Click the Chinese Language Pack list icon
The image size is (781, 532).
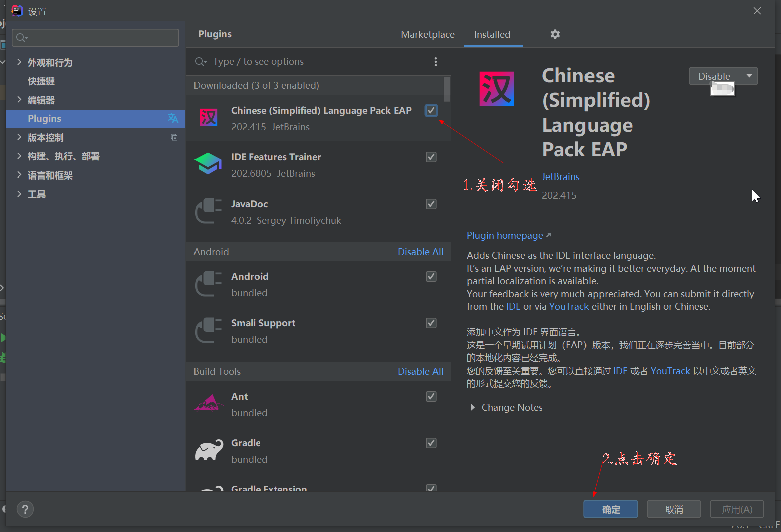pyautogui.click(x=209, y=118)
